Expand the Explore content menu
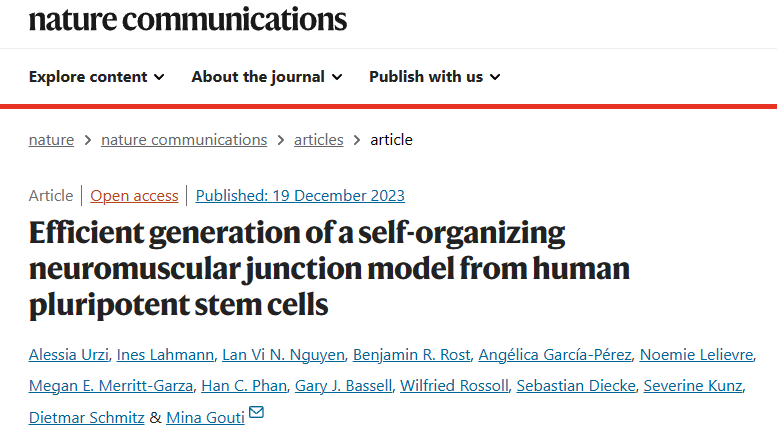Image resolution: width=777 pixels, height=438 pixels. point(97,77)
